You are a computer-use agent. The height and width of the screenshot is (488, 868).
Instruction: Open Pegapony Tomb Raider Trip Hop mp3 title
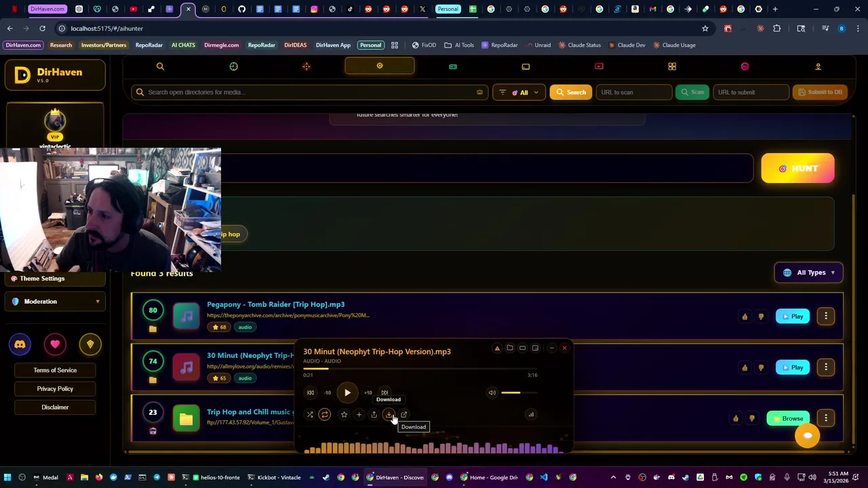coord(275,304)
